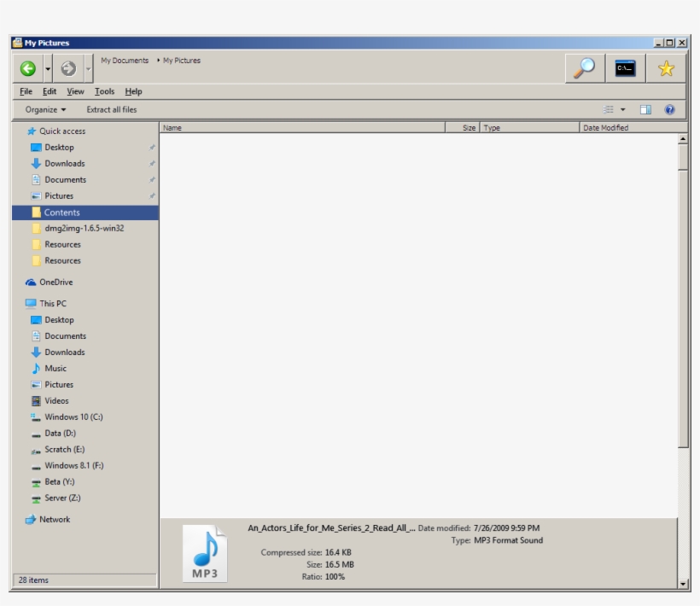Open Music under This PC
Image resolution: width=700 pixels, height=606 pixels.
coord(55,369)
